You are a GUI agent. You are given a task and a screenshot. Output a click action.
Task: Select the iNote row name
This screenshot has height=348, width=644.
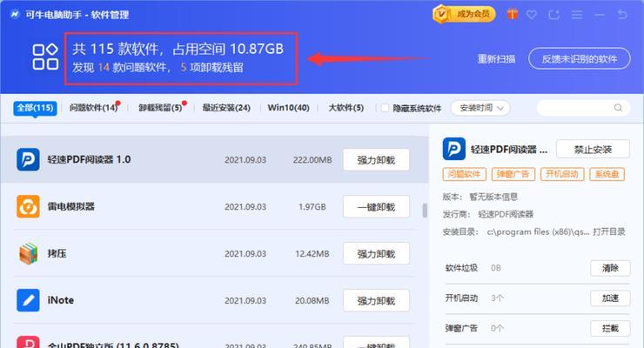(x=61, y=300)
